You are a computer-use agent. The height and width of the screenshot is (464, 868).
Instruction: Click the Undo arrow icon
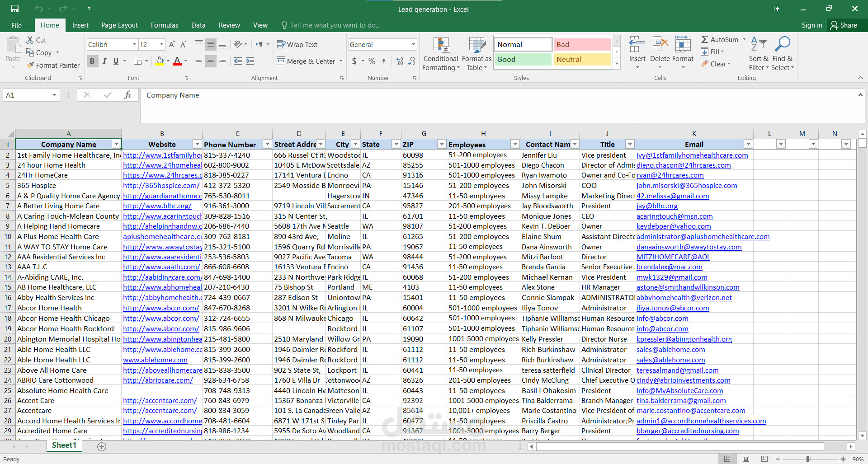coord(39,9)
